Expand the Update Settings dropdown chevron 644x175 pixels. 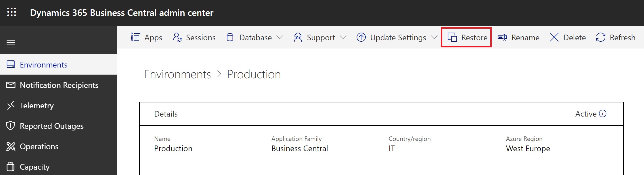(x=434, y=37)
